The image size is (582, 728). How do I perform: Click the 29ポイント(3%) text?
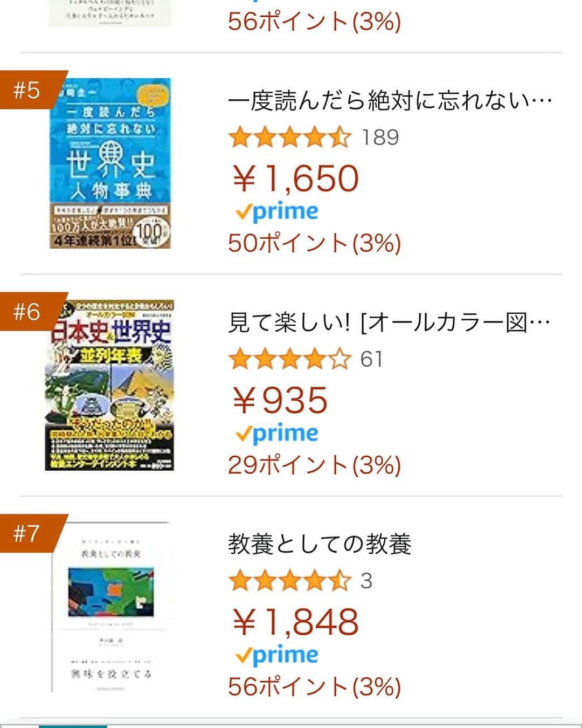[x=315, y=465]
